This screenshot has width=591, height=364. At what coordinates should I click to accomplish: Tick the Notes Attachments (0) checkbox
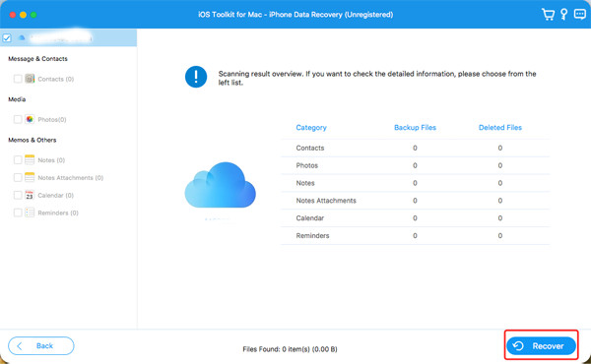(x=18, y=177)
